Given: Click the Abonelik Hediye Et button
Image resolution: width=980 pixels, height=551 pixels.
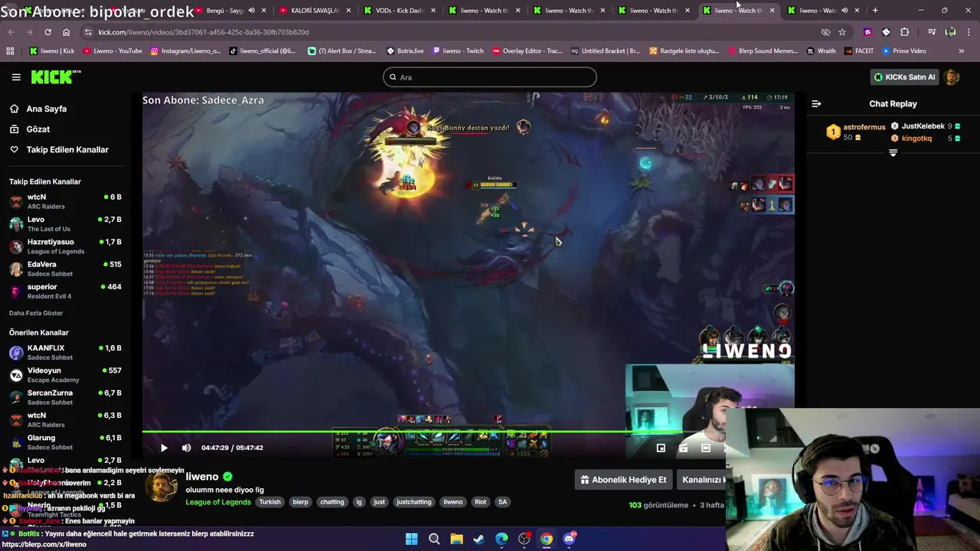Looking at the screenshot, I should pos(623,480).
